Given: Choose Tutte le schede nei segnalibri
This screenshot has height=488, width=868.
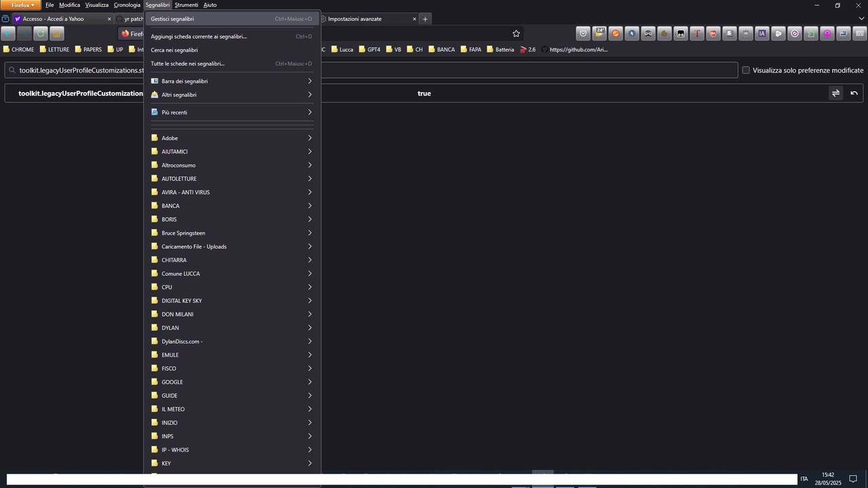Looking at the screenshot, I should [232, 63].
